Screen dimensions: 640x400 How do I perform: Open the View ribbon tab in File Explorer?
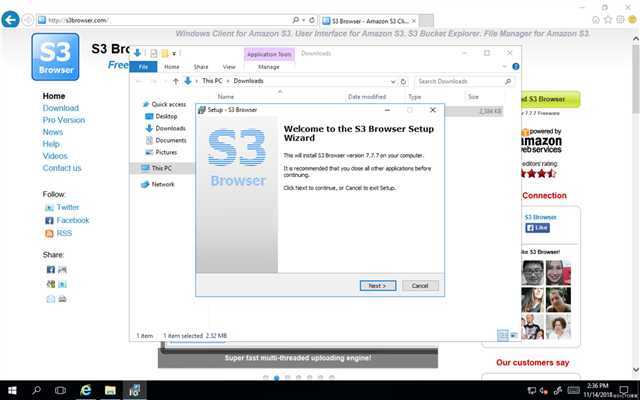tap(229, 67)
